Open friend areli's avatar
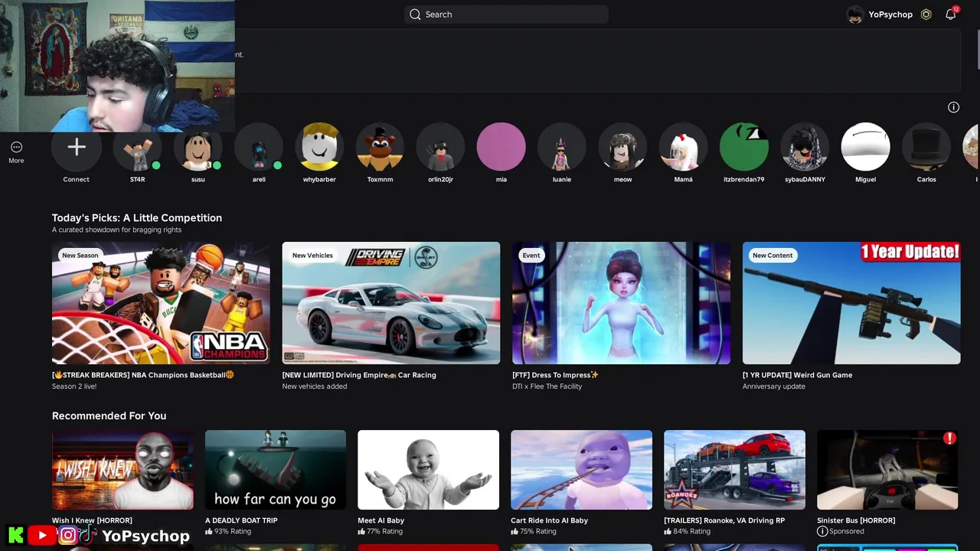Screen dimensions: 980x551 [259, 147]
